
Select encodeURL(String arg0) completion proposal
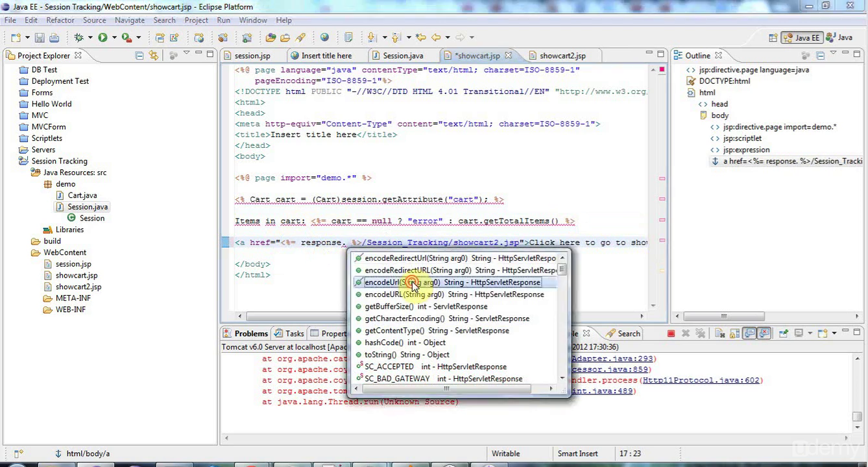click(x=454, y=294)
